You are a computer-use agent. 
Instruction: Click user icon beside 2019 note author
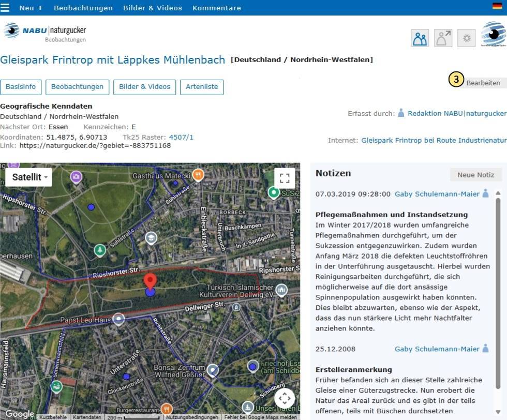tap(485, 193)
